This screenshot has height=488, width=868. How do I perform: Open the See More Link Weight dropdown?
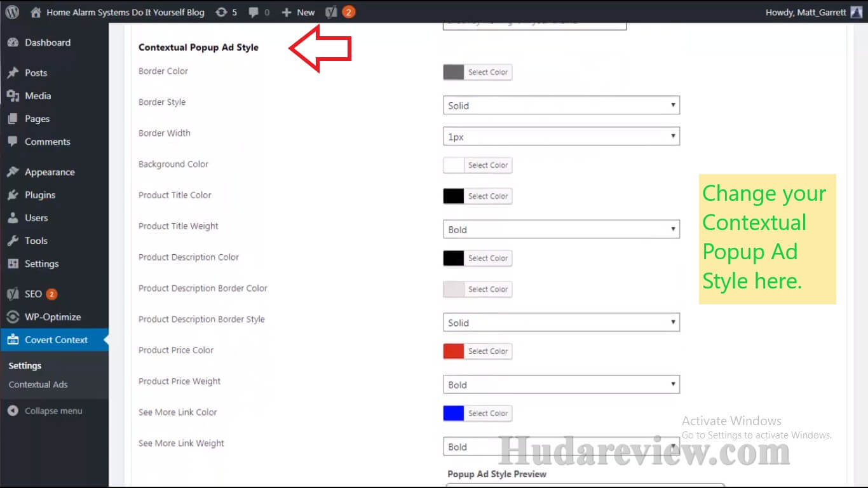561,447
